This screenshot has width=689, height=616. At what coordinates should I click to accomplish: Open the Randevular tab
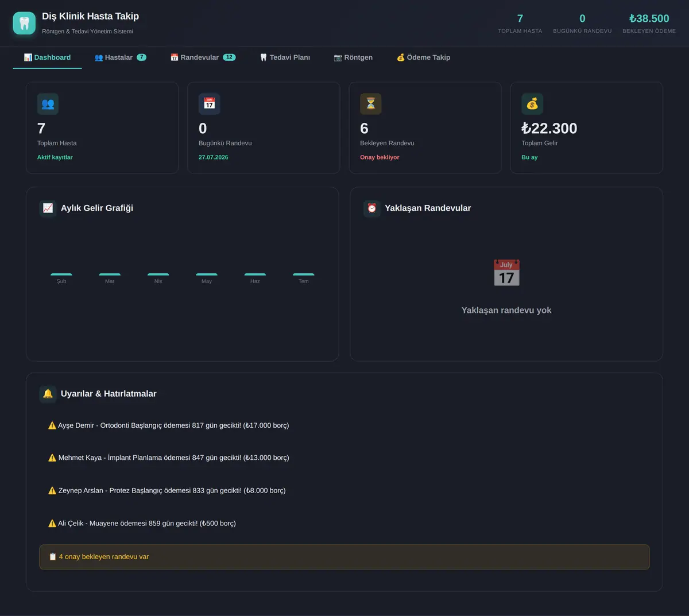203,57
